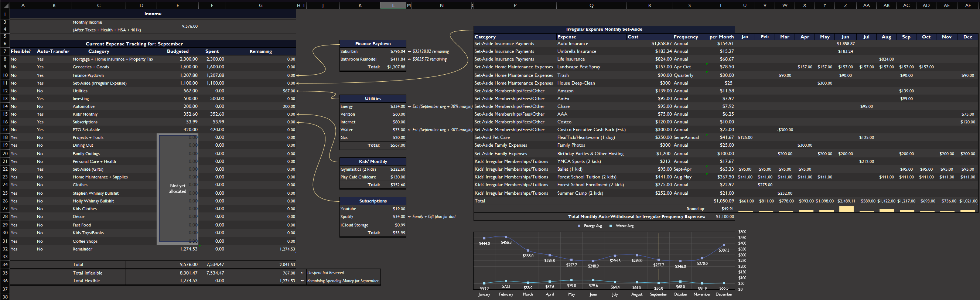Select Internet amount $80.00
The image size is (980, 300).
399,122
